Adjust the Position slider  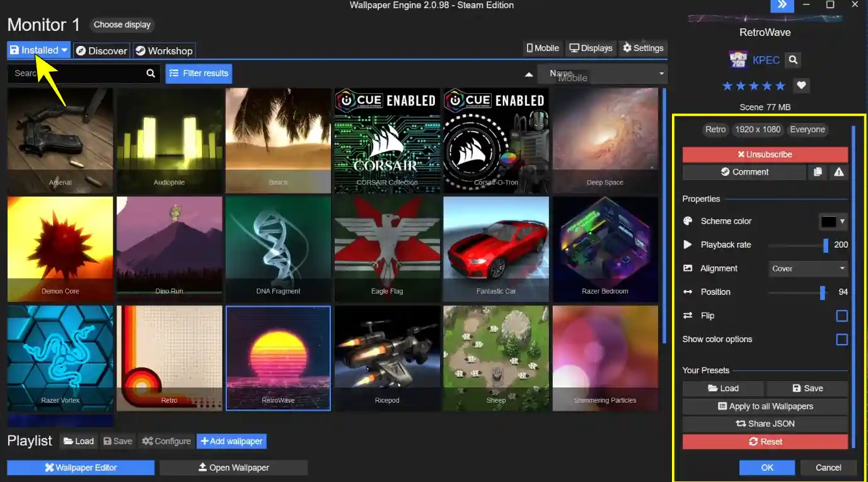point(798,292)
